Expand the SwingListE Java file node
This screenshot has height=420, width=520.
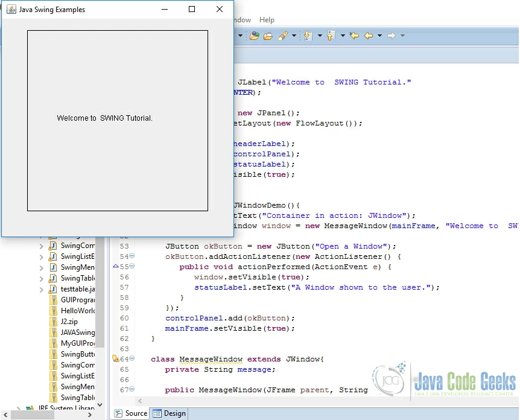41,257
